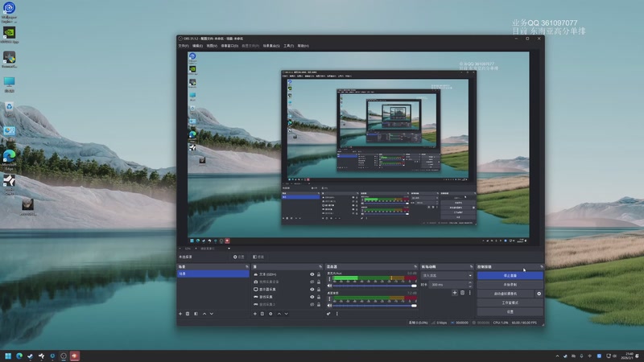Select the highlighted scene in Scenes list

coord(213,274)
